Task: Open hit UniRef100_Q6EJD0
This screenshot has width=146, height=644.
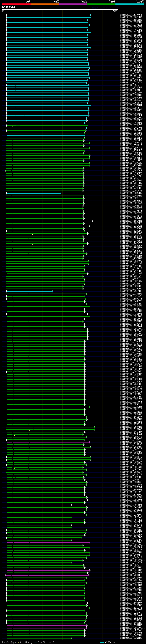Action: (131, 17)
